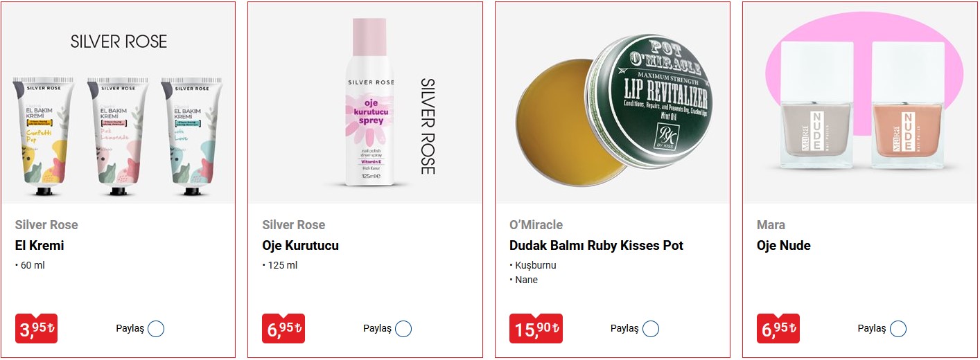
Task: Click the 3,95 ₺ price badge
Action: tap(36, 329)
